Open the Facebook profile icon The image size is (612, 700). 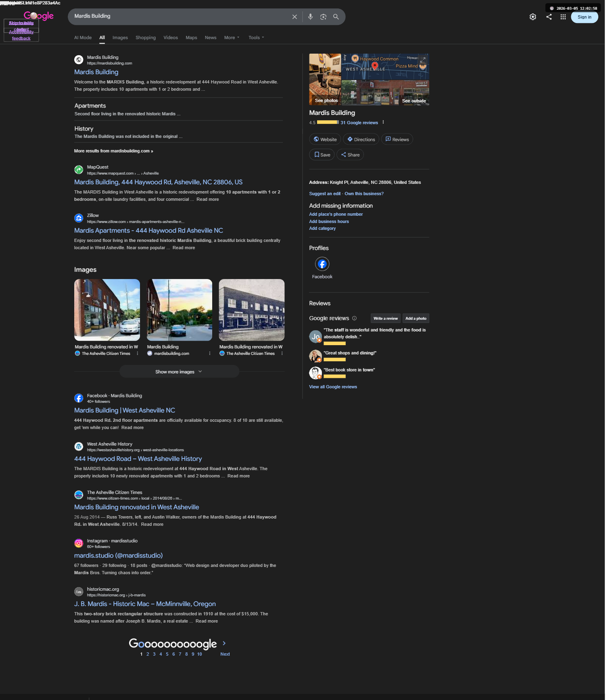pyautogui.click(x=322, y=264)
